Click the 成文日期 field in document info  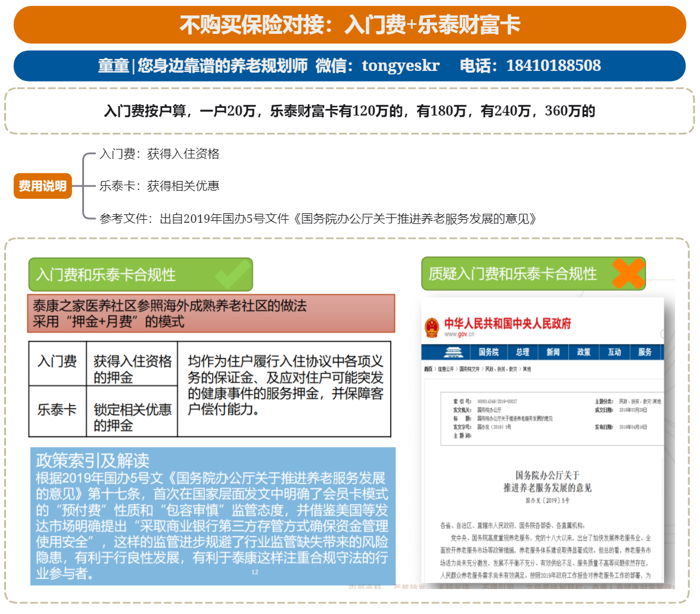point(621,410)
